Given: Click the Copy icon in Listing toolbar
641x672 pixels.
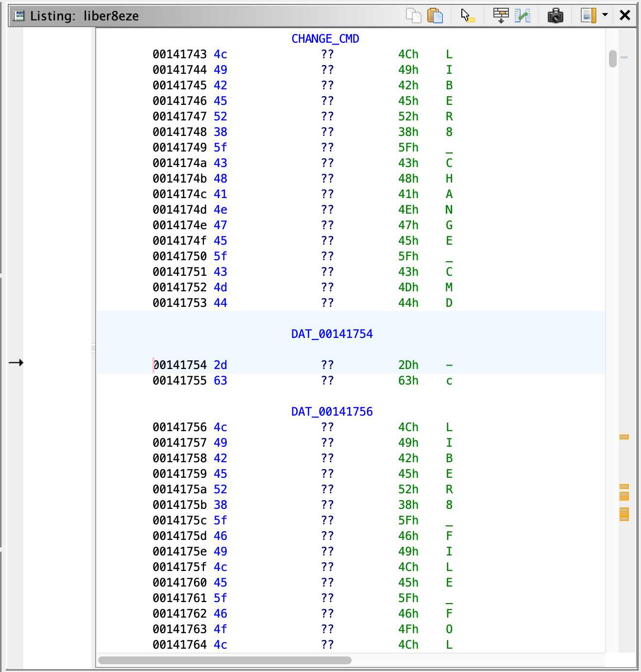Looking at the screenshot, I should tap(413, 16).
